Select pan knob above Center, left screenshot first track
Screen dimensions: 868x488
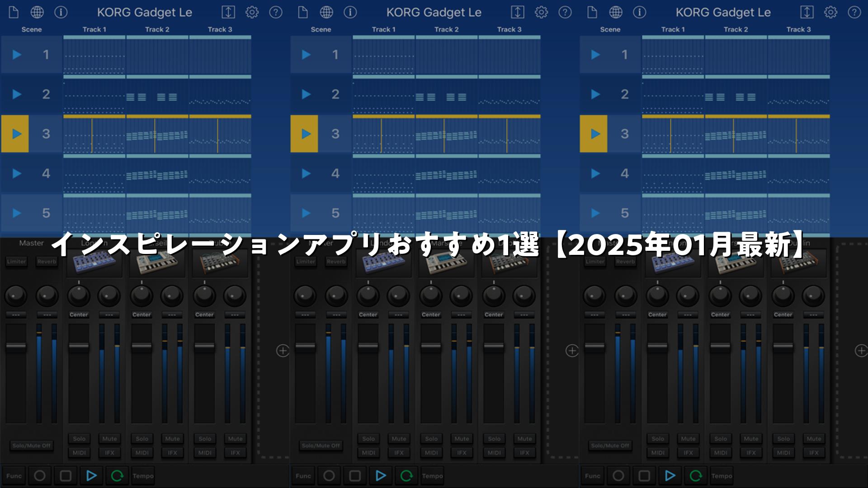79,296
